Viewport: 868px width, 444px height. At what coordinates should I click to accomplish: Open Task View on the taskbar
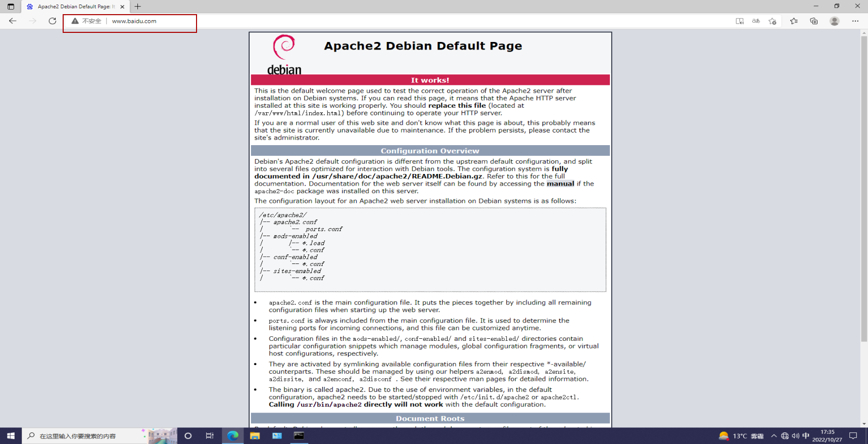[210, 435]
